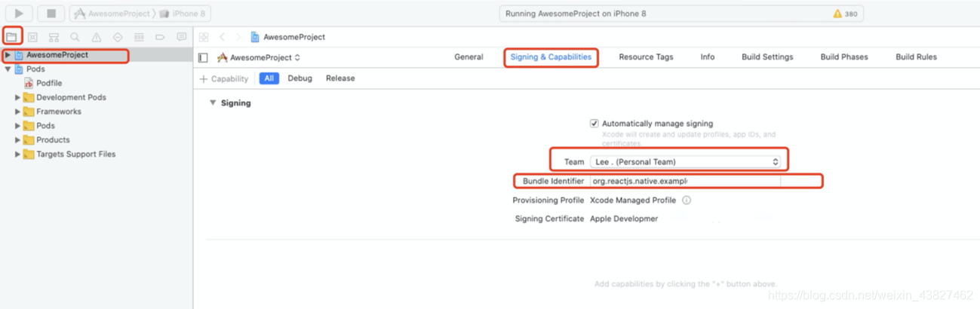Open the Issue navigator warning icon

[97, 37]
